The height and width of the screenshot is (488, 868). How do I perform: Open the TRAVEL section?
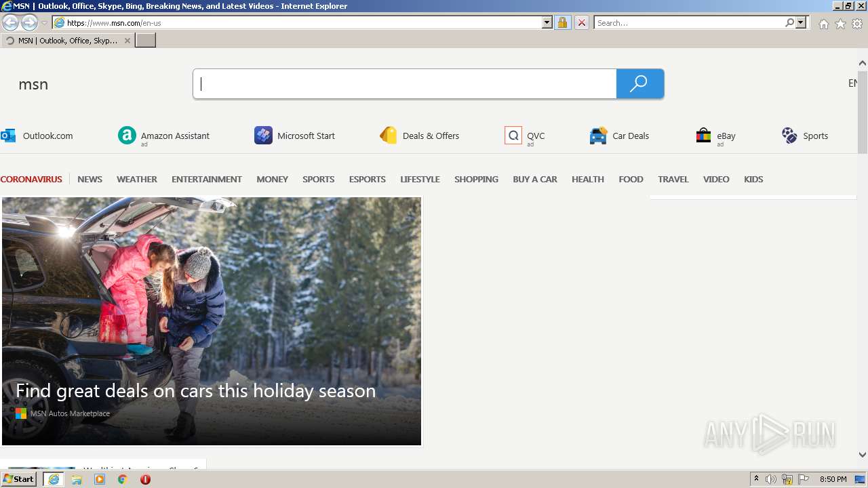click(x=673, y=179)
